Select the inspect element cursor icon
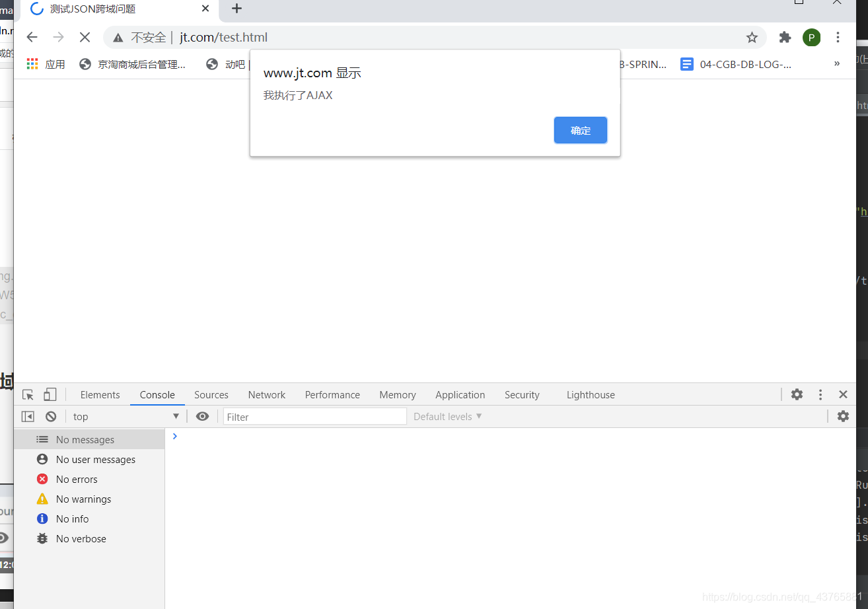868x609 pixels. pos(28,395)
